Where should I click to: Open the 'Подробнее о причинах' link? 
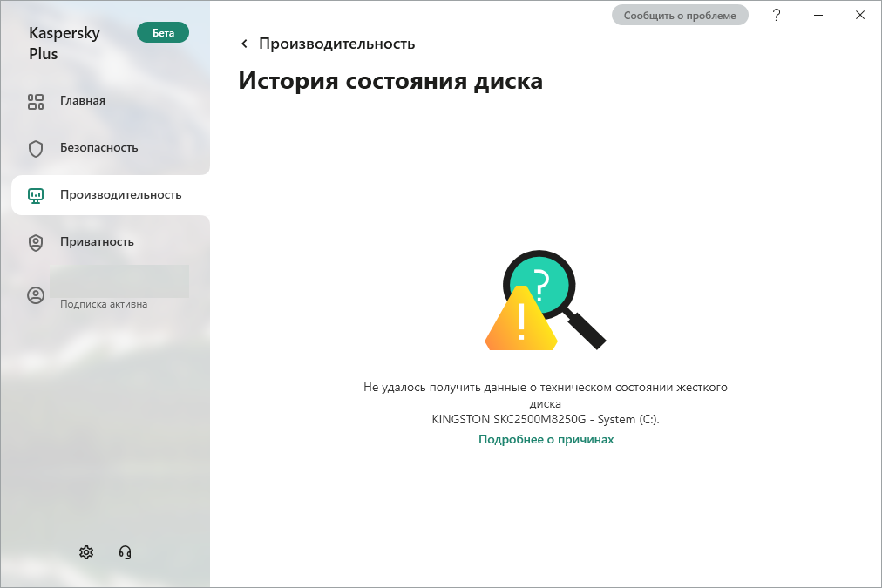click(x=546, y=440)
